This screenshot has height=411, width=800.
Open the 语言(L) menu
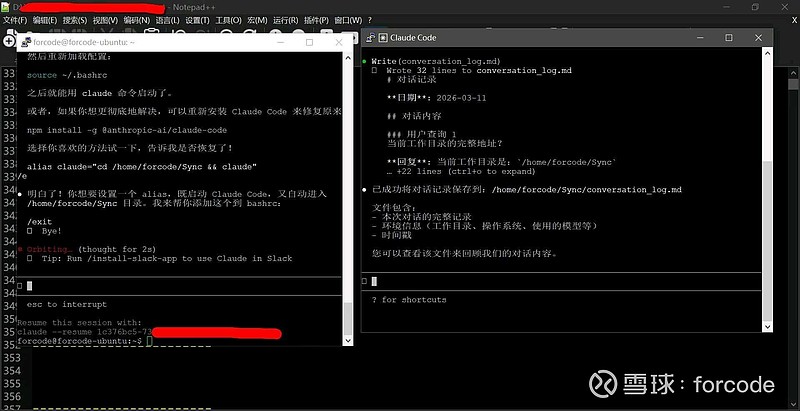pyautogui.click(x=167, y=20)
